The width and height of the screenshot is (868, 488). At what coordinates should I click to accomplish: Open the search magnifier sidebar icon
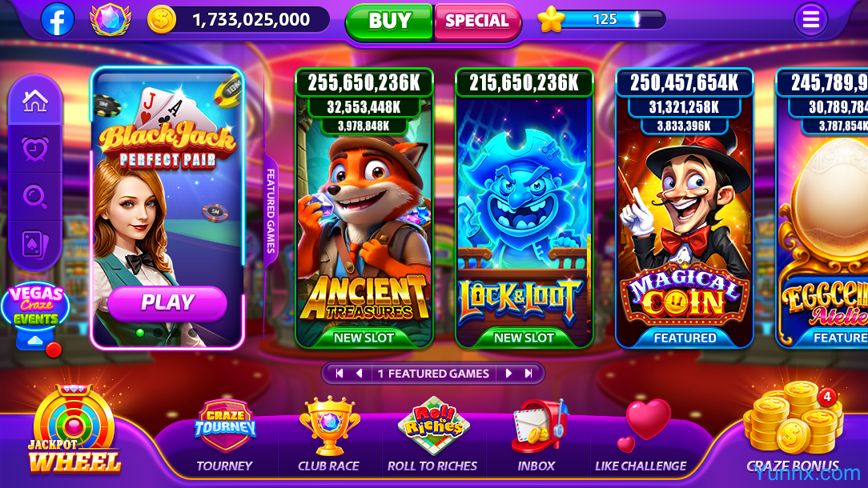coord(35,197)
